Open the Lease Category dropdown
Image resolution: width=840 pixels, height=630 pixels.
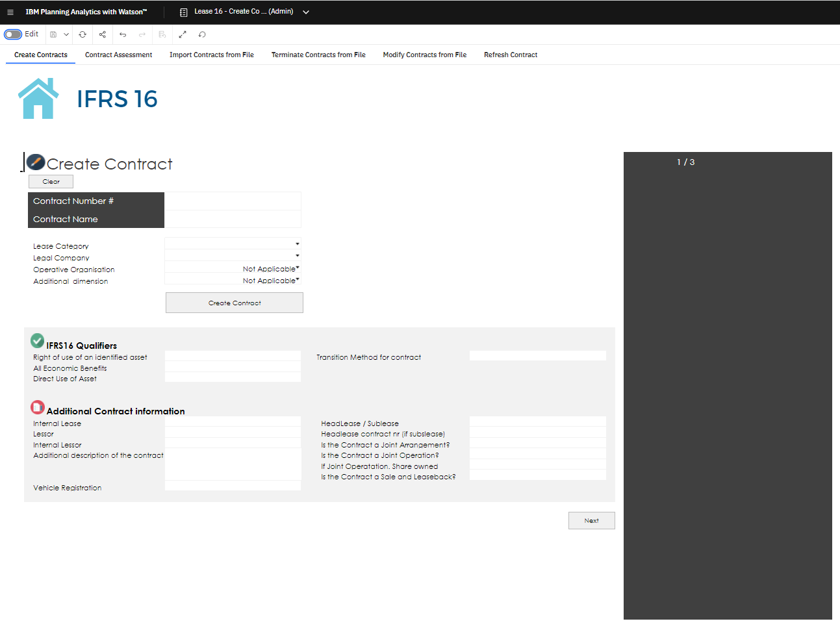coord(297,244)
